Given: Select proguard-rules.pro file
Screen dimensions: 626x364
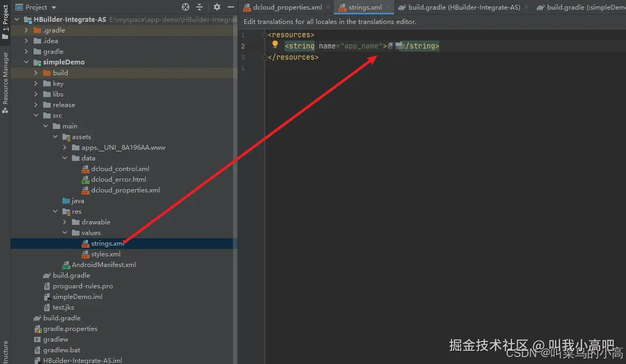Looking at the screenshot, I should [83, 286].
